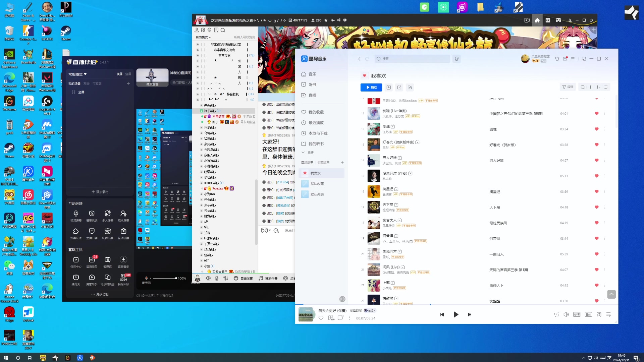The image size is (644, 362).
Task: Open 主播口袋 in 直播伴侣
Action: [92, 234]
